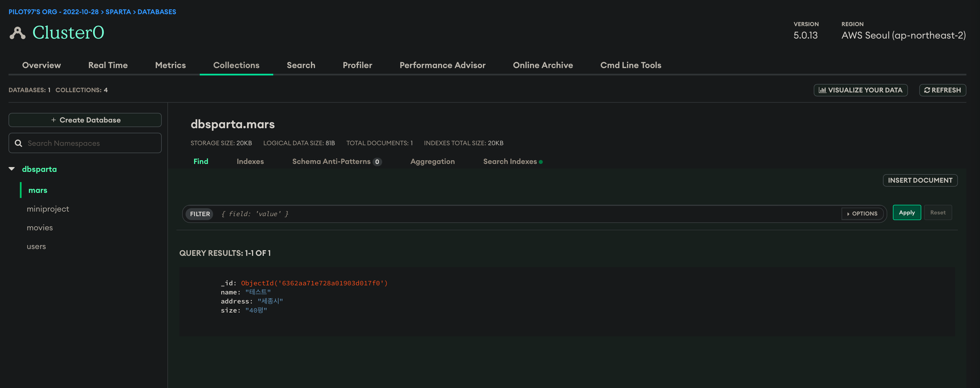Go to the Search tab

[x=301, y=65]
